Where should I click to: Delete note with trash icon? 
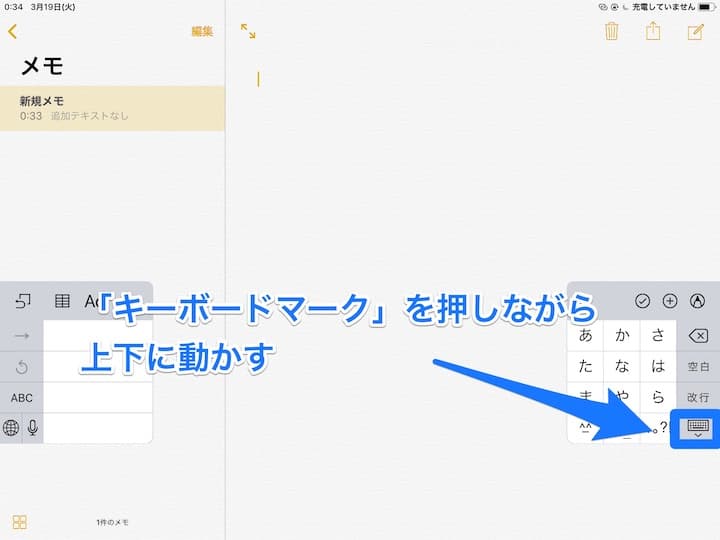pyautogui.click(x=611, y=31)
